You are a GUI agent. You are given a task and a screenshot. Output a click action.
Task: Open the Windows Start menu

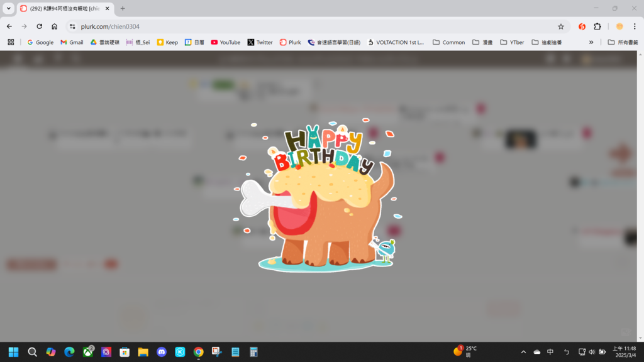(14, 352)
